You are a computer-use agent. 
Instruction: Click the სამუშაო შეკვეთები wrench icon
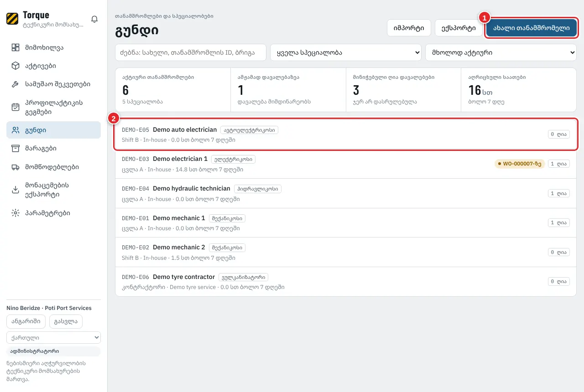(16, 84)
